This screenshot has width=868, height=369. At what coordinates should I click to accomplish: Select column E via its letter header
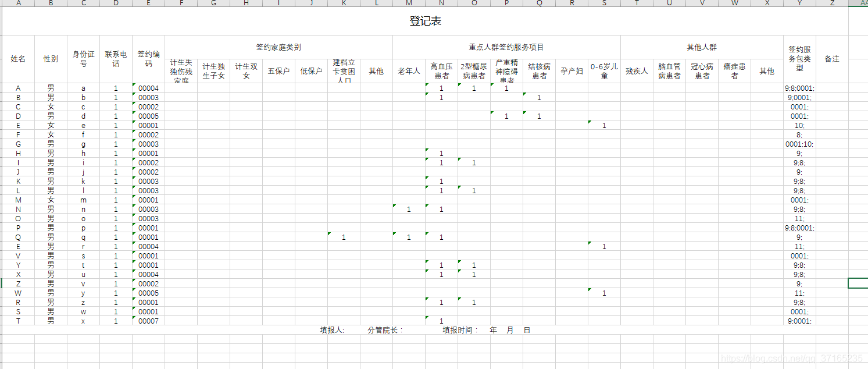148,3
